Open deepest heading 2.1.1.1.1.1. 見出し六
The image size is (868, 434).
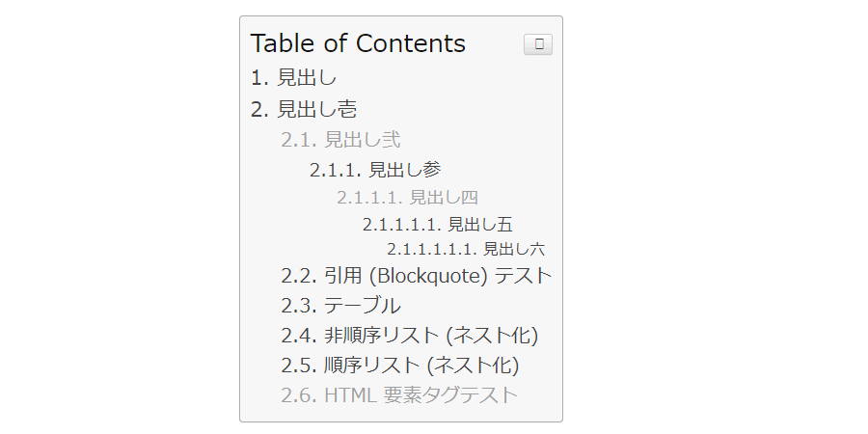[466, 249]
